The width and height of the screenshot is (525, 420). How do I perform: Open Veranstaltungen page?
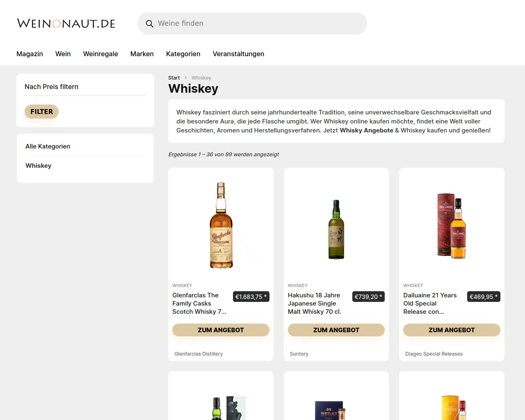(238, 54)
